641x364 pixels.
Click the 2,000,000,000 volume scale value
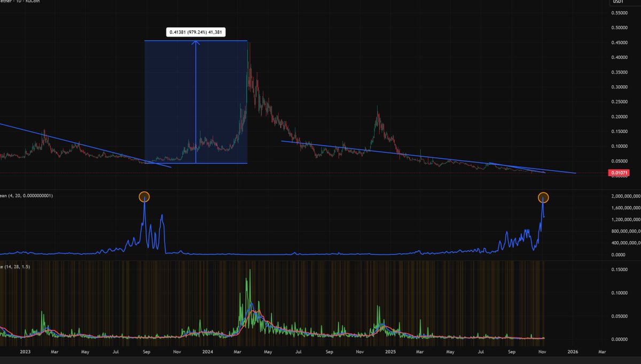coord(625,196)
